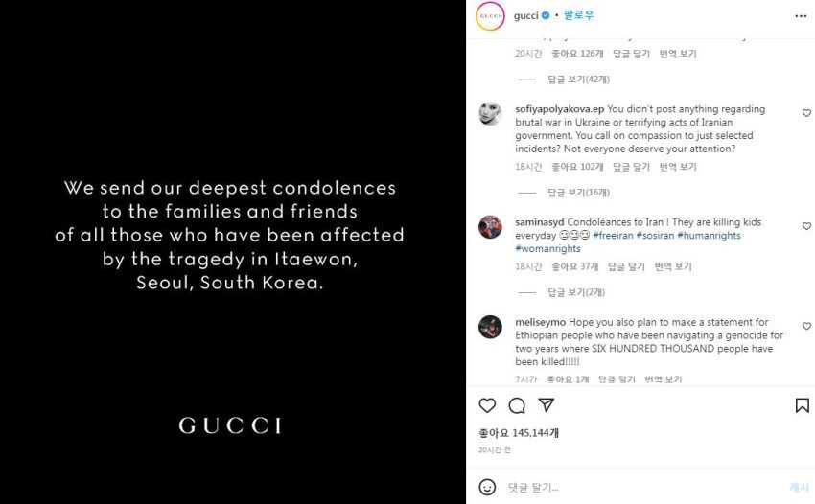Expand 16 replies under sofiyapolyakova.ep comment
The width and height of the screenshot is (815, 504).
coord(577,193)
